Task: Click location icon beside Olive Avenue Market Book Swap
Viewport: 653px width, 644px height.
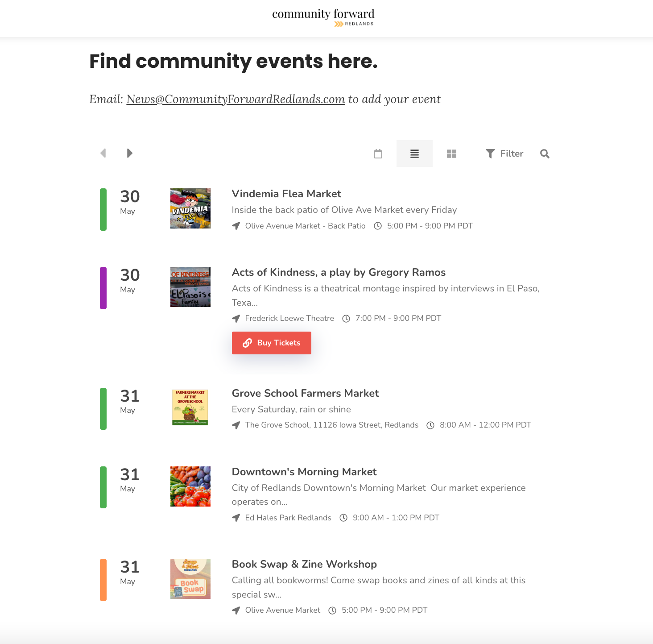Action: [236, 610]
